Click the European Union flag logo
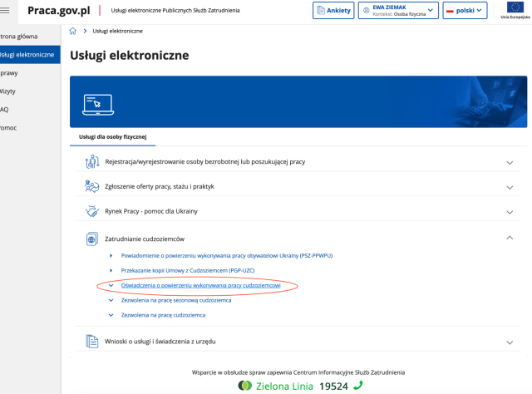Screen dimensions: 532x394 (x=515, y=9)
